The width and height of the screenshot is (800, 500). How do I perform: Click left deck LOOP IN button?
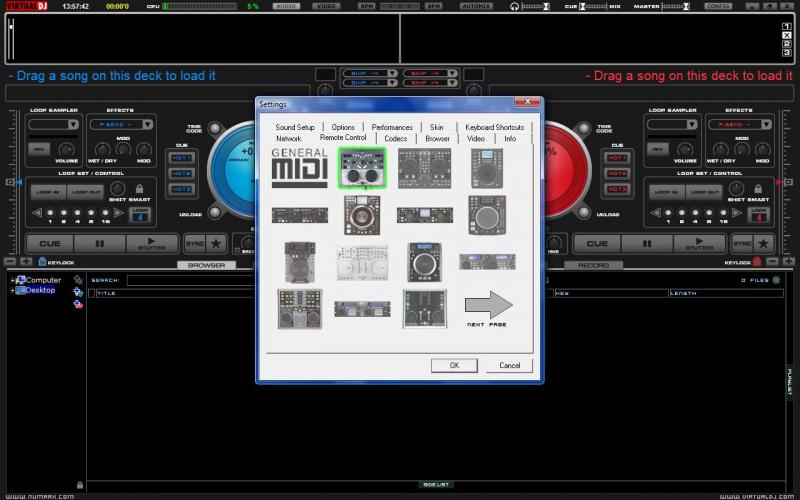point(48,192)
